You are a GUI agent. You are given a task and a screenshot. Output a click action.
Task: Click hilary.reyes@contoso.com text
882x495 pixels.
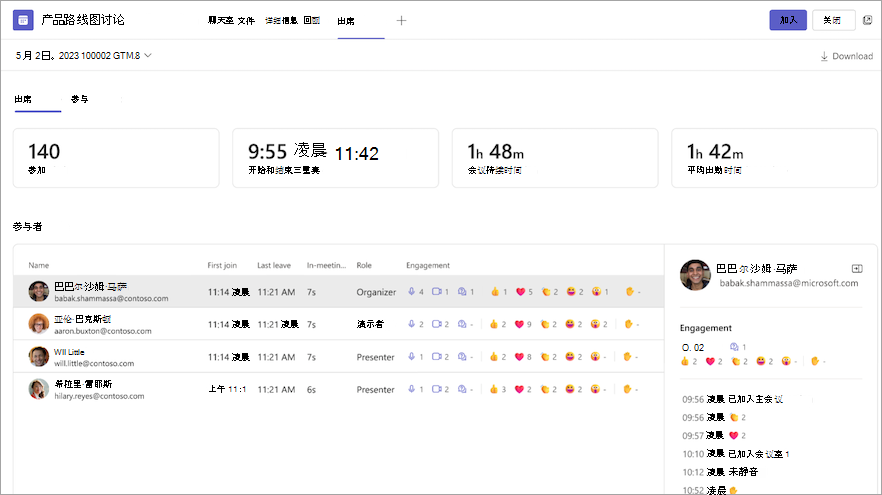(x=99, y=397)
